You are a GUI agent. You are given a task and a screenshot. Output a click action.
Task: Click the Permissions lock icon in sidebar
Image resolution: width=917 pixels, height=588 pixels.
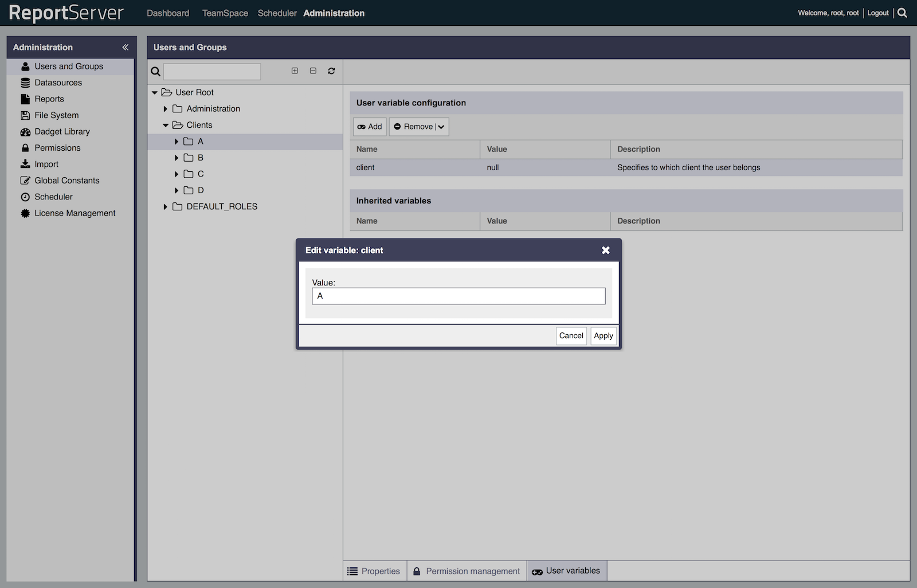(x=25, y=148)
